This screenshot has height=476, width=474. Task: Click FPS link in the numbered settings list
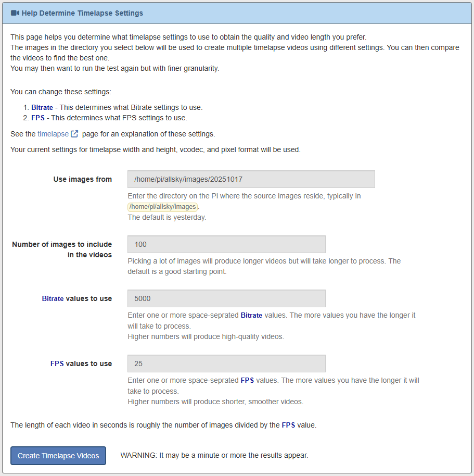(38, 118)
